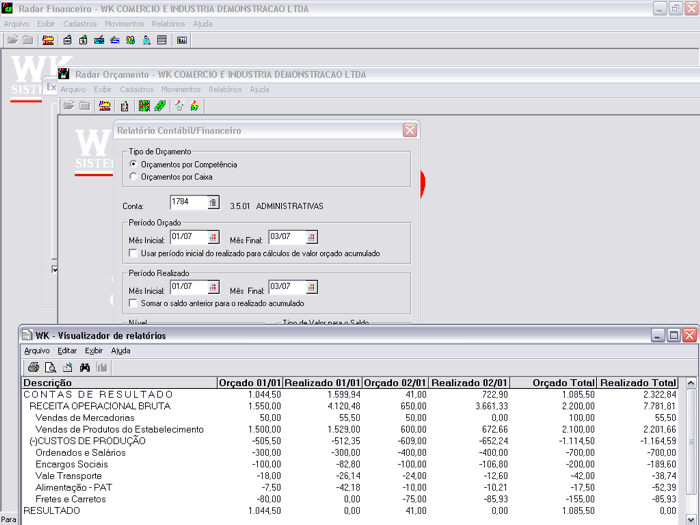The height and width of the screenshot is (525, 700).
Task: Open Arquivo menu in report viewer
Action: pos(37,351)
